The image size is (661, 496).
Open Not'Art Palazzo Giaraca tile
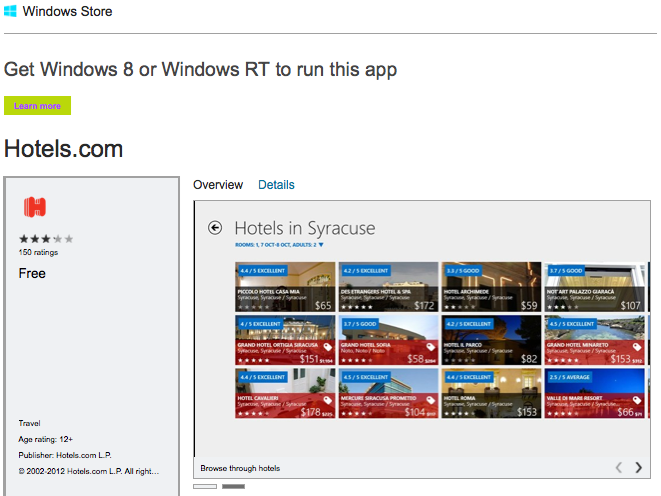[594, 287]
